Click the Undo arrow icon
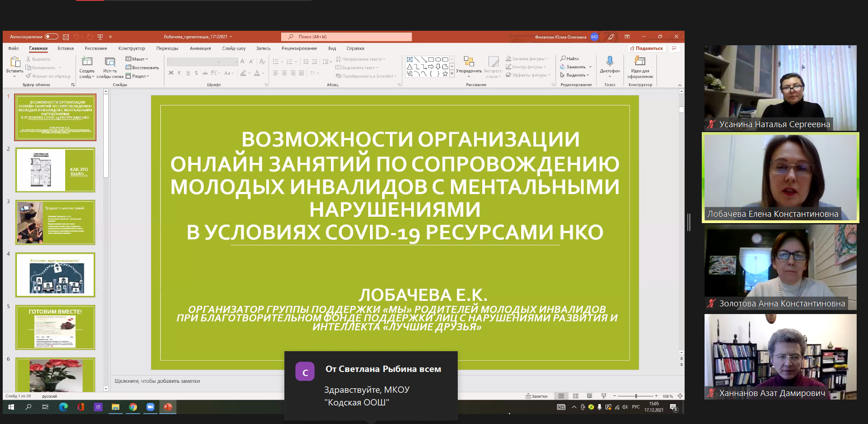 tap(76, 37)
